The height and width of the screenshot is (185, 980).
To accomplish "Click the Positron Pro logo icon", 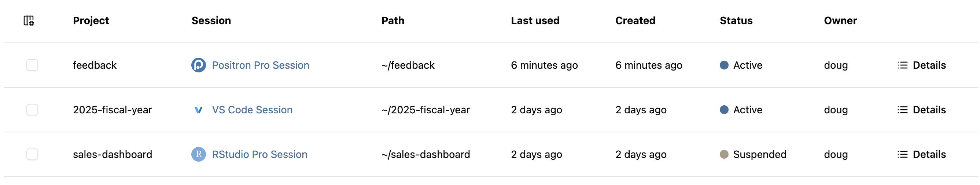I will pyautogui.click(x=198, y=65).
